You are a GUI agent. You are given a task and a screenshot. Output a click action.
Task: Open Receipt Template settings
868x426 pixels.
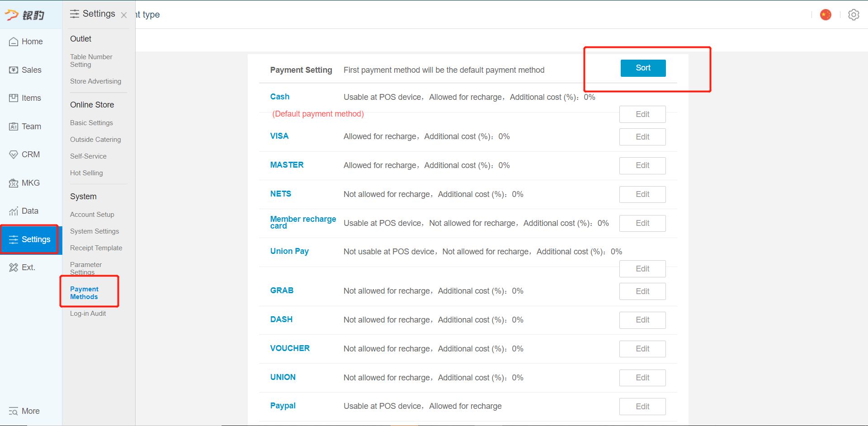96,248
